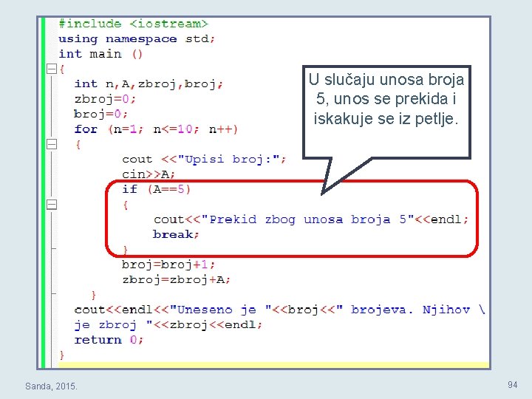
Task: Click the 'using namespace std;' line
Action: (x=137, y=38)
